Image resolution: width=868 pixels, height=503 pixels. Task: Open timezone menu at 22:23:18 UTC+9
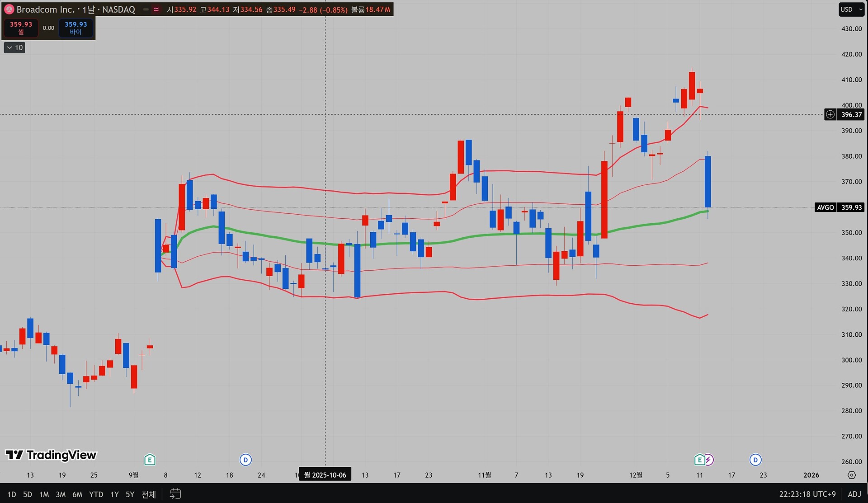[x=807, y=494]
